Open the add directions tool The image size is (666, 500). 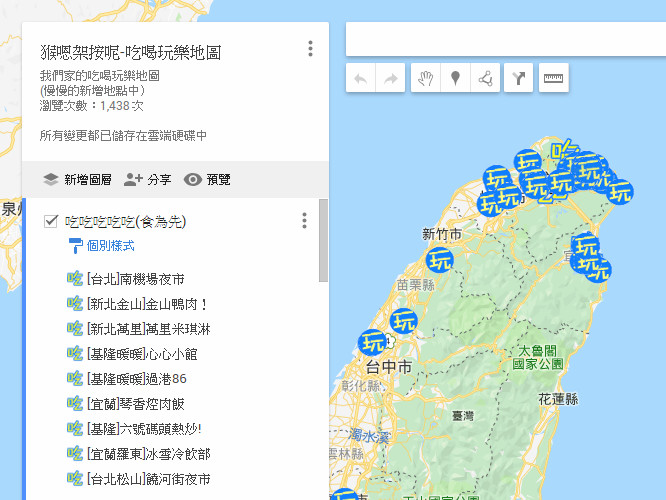[519, 78]
